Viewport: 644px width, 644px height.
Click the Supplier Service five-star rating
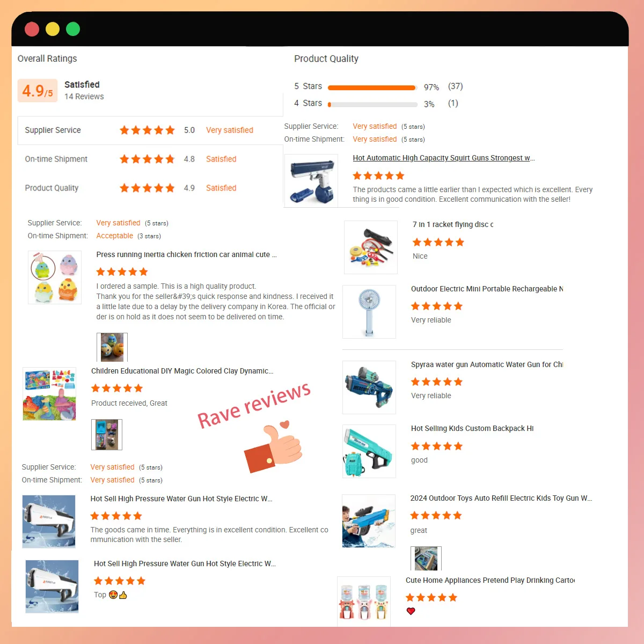click(147, 130)
